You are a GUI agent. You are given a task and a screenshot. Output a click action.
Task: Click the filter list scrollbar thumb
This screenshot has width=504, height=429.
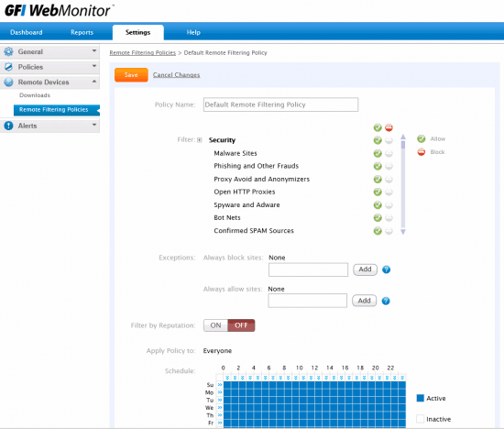[x=403, y=145]
